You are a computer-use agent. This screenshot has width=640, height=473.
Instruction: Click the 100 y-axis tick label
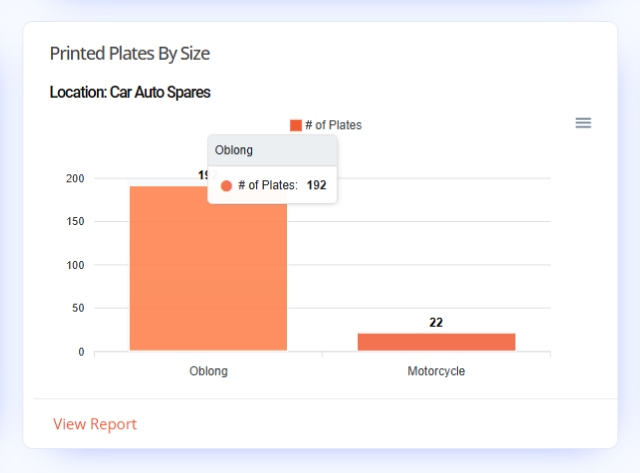point(75,265)
